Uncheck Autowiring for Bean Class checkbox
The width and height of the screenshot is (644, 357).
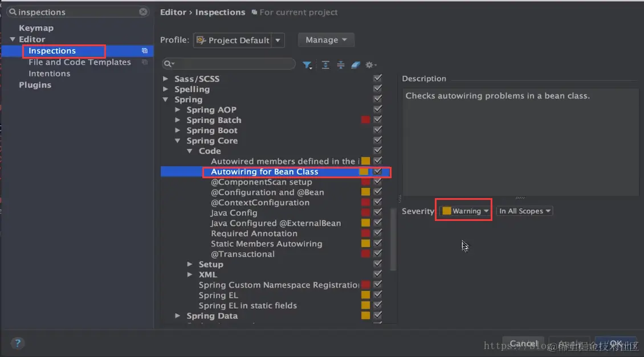coord(378,171)
